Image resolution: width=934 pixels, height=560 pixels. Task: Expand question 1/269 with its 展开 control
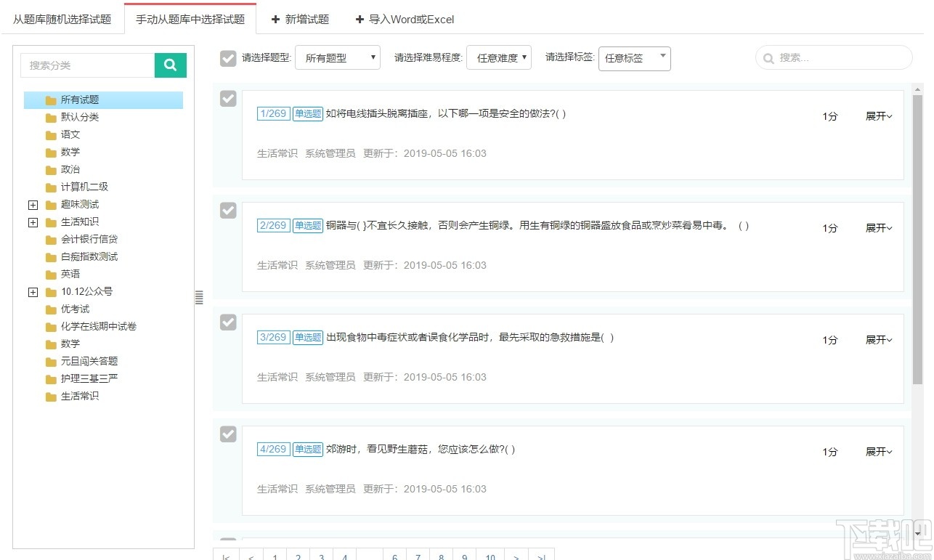[x=878, y=115]
